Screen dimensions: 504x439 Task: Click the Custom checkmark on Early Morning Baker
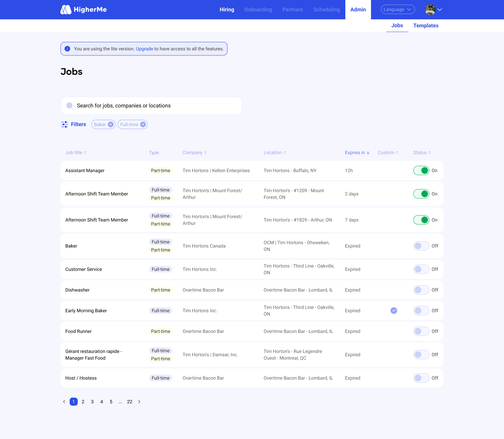pyautogui.click(x=394, y=311)
